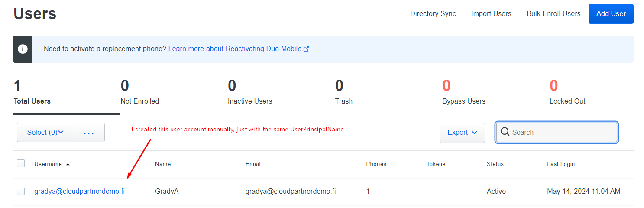Image resolution: width=644 pixels, height=208 pixels.
Task: Click the Username sort arrow icon
Action: 68,164
